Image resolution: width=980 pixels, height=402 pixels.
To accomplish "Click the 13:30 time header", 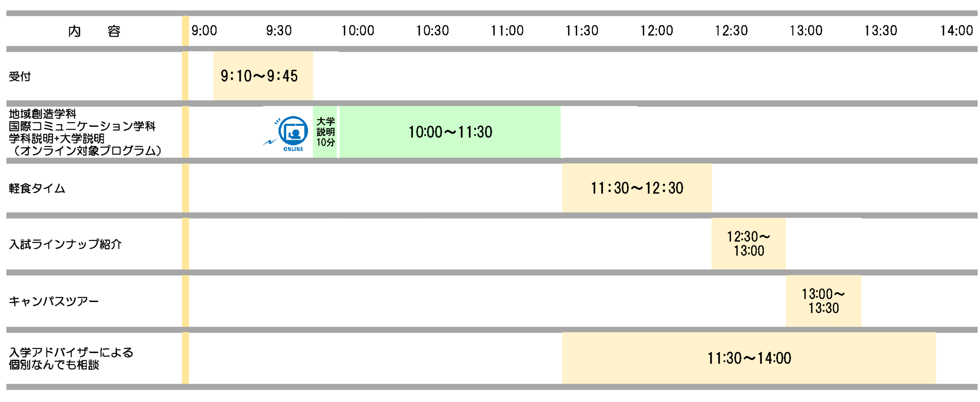I will coord(880,31).
